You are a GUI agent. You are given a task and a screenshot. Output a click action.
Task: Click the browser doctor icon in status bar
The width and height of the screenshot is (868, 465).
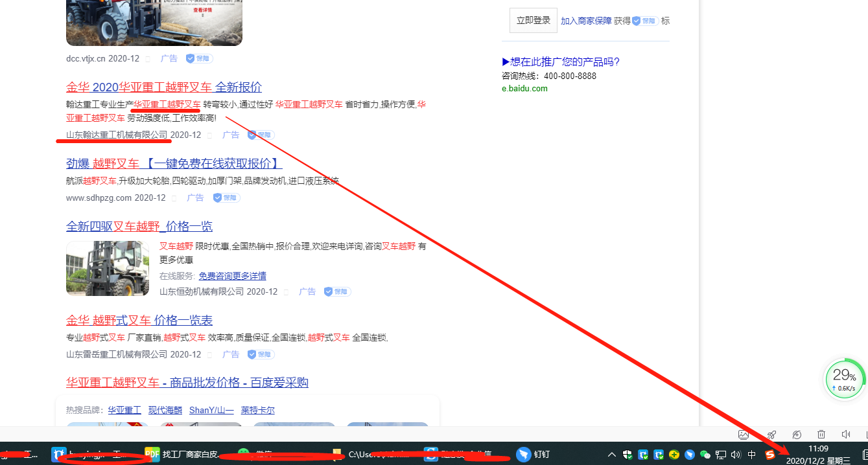point(797,435)
